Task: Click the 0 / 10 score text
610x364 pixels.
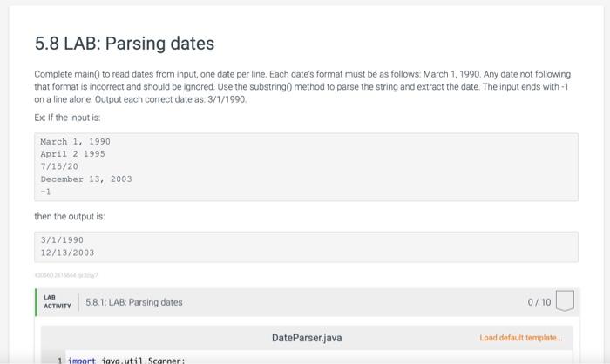Action: click(x=539, y=302)
